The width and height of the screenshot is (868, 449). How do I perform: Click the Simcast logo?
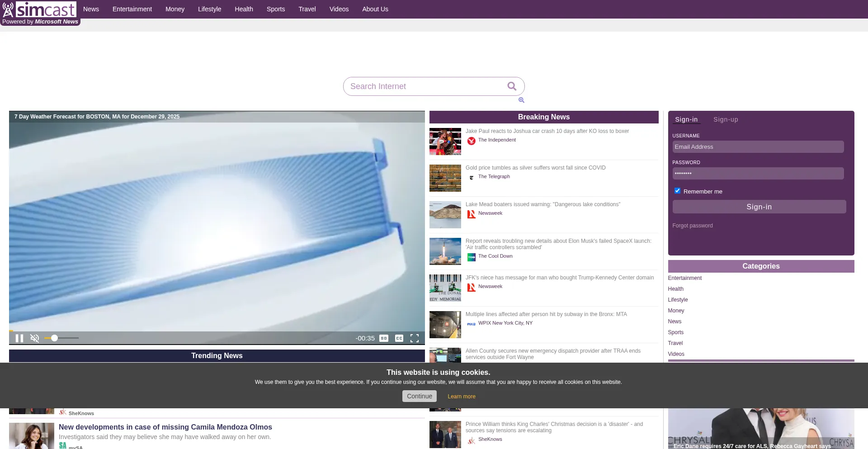pyautogui.click(x=40, y=9)
